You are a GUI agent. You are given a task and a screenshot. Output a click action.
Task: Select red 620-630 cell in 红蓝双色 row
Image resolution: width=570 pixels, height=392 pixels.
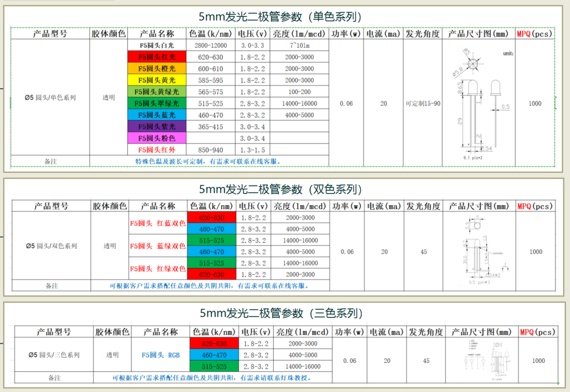point(212,217)
